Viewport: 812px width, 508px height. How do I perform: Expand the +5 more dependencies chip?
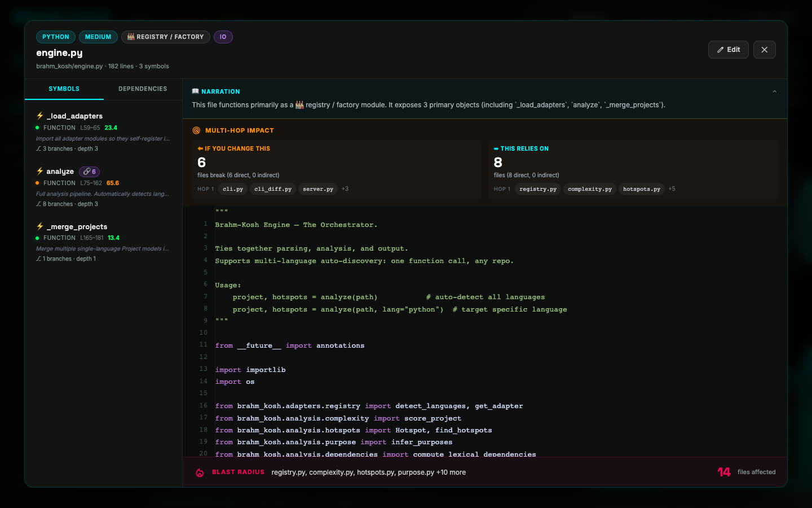672,189
